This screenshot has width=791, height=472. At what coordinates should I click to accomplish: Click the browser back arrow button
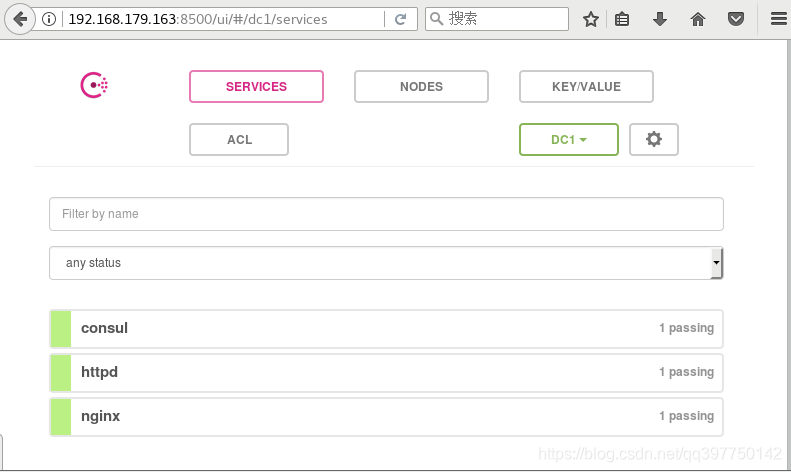click(x=20, y=19)
